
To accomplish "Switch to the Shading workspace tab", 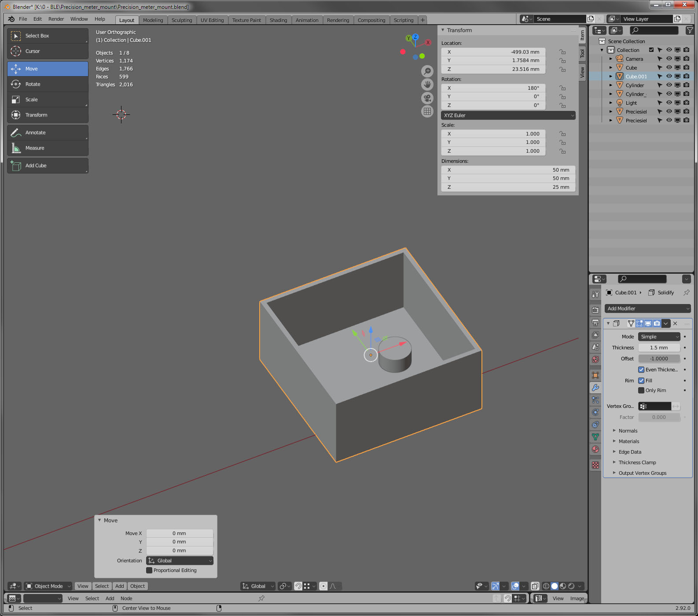I will tap(278, 20).
